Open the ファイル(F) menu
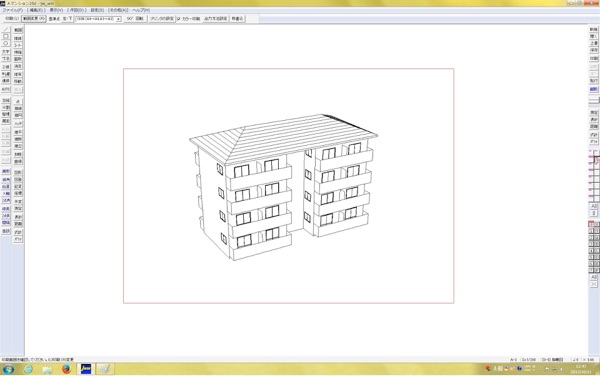600x376 pixels. tap(13, 10)
